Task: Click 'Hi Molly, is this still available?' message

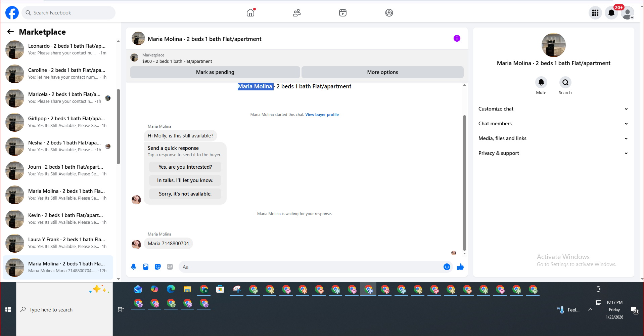Action: 180,136
